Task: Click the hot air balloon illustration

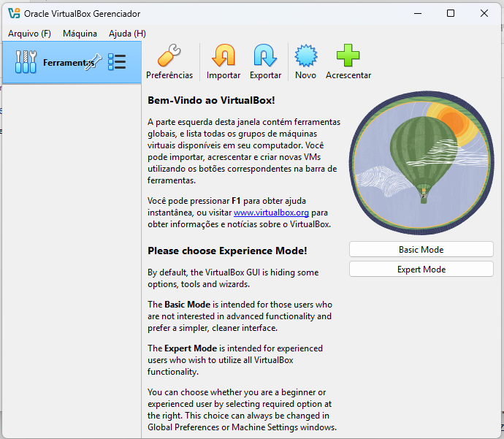Action: tap(421, 164)
